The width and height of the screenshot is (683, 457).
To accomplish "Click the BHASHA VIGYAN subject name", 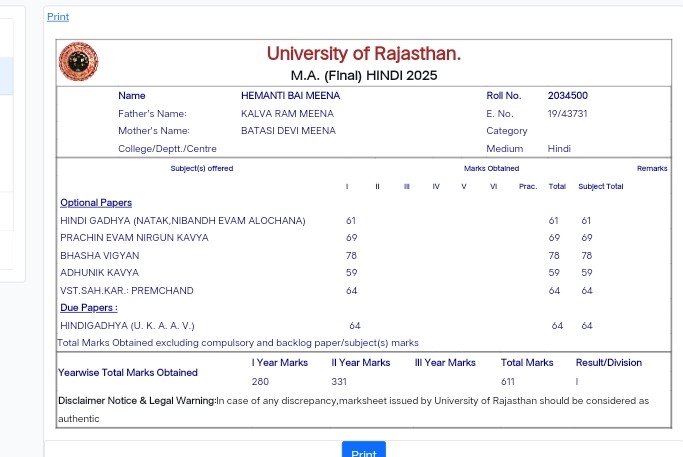I will tap(101, 256).
